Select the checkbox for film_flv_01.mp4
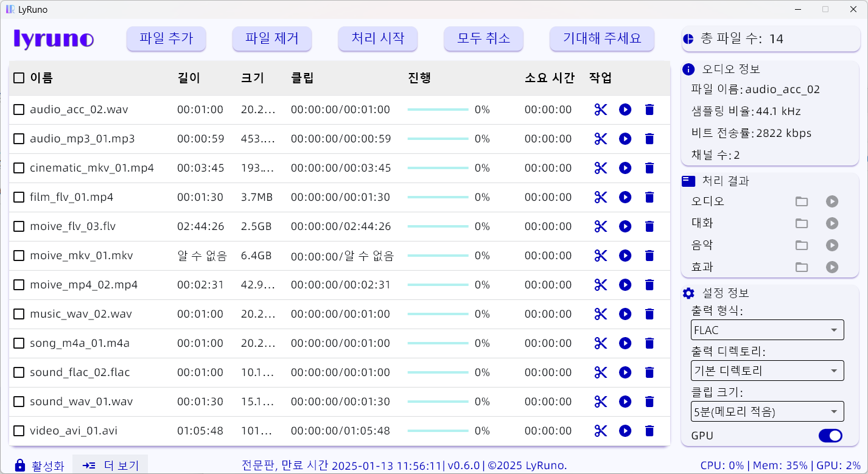 coord(18,197)
